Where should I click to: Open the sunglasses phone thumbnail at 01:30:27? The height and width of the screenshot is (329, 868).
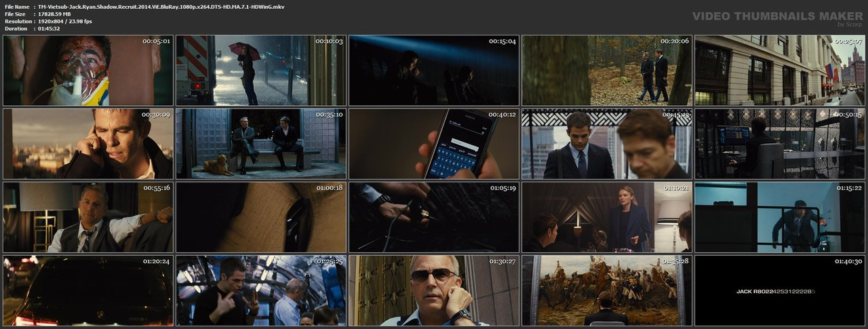pos(434,290)
